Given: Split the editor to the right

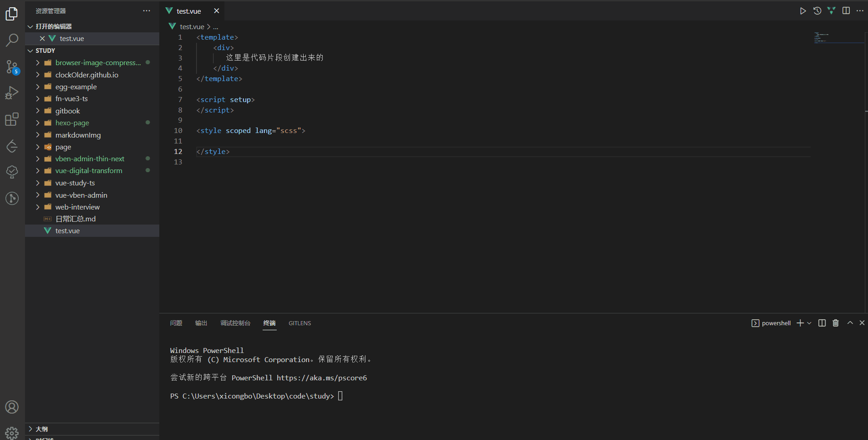Looking at the screenshot, I should (846, 11).
